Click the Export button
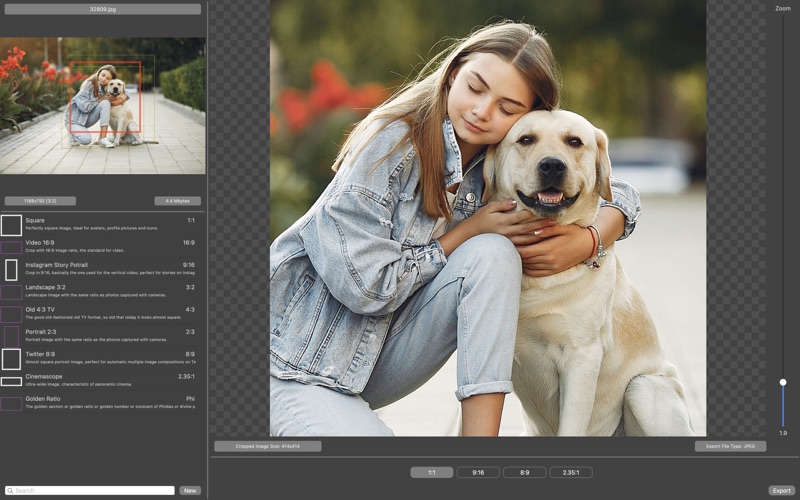The width and height of the screenshot is (800, 500). (x=782, y=490)
